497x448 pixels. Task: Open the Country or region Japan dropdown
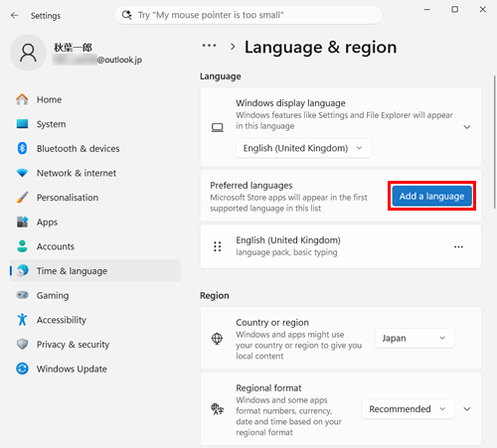[414, 338]
